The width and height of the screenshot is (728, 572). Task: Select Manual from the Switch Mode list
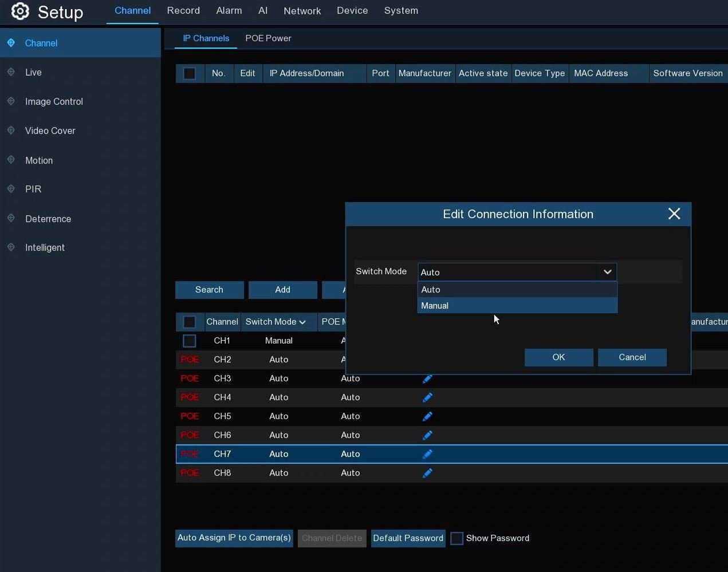(x=434, y=305)
